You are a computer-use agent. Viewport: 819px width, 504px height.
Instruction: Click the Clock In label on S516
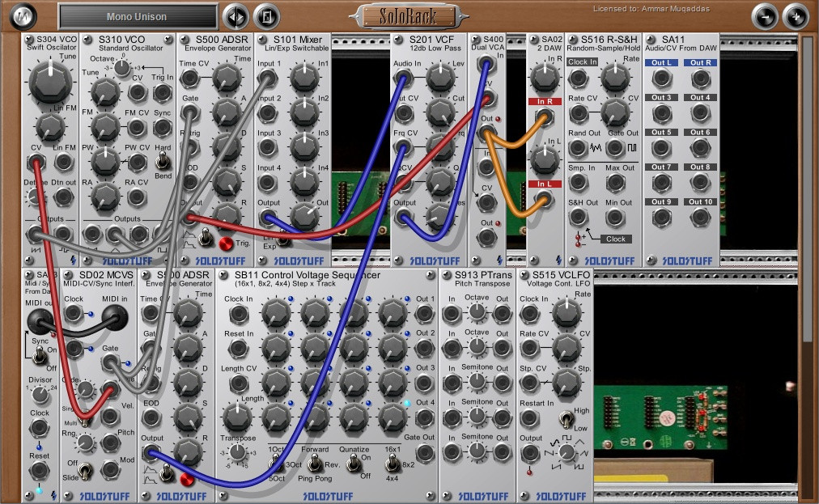point(583,62)
